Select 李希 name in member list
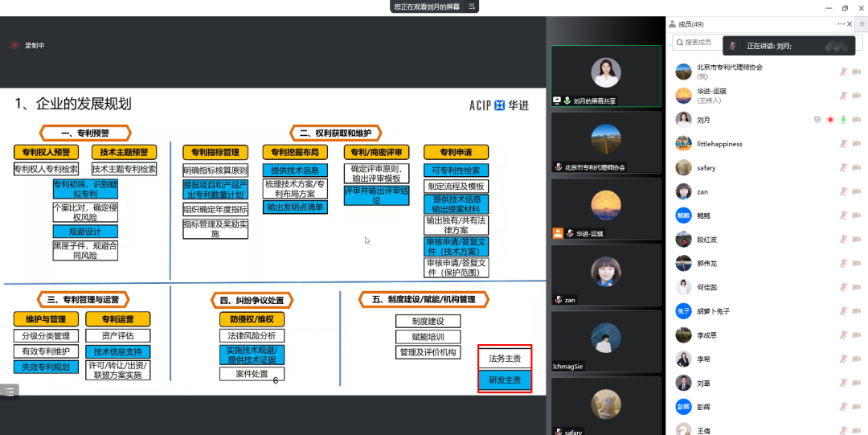Viewport: 868px width, 435px height. [x=703, y=359]
